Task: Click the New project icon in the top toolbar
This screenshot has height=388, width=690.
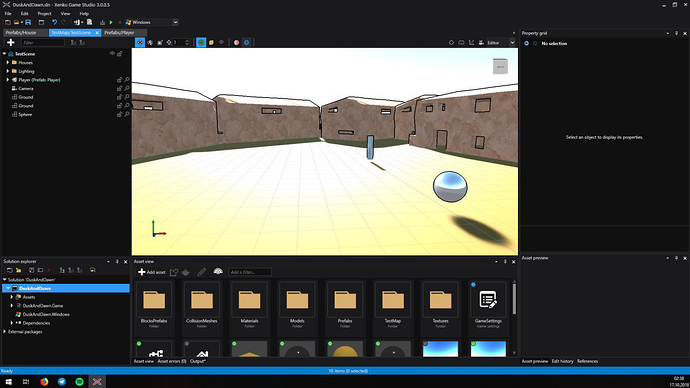Action: [7, 22]
